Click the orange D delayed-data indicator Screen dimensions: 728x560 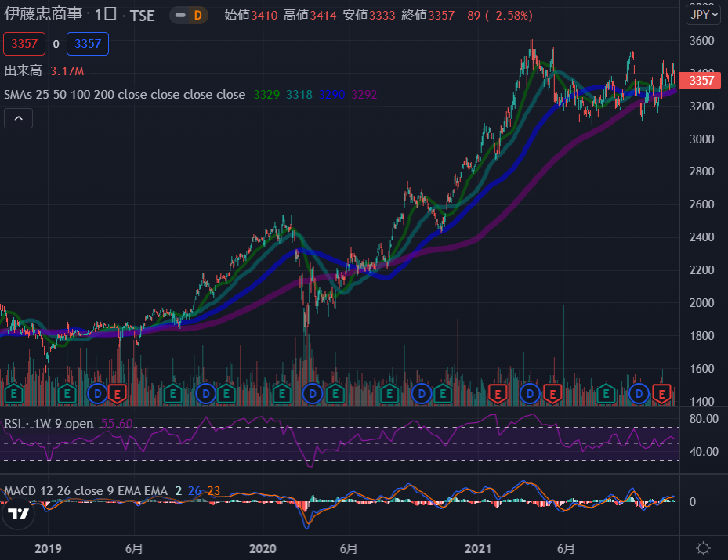tap(197, 16)
